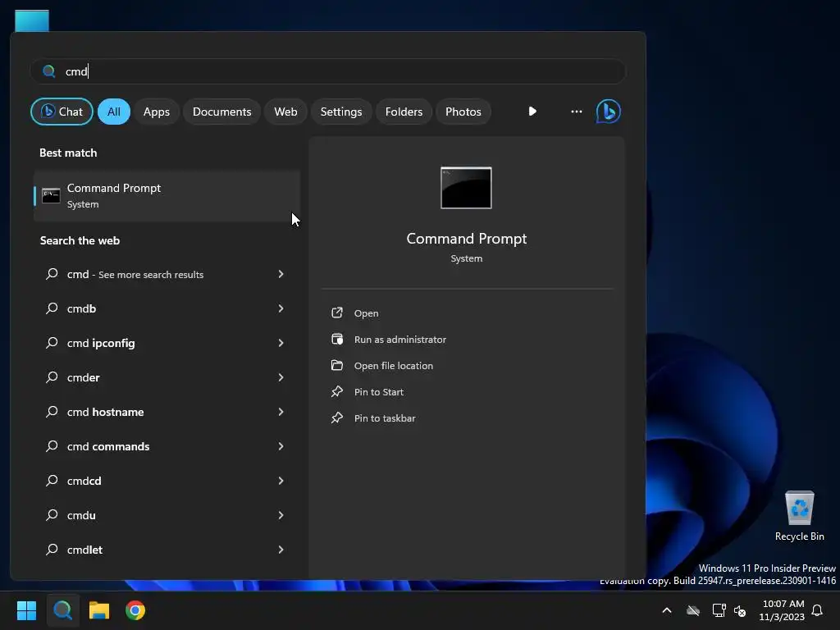The image size is (840, 630).
Task: Click the OneDrive cloud tray icon
Action: coord(693,610)
